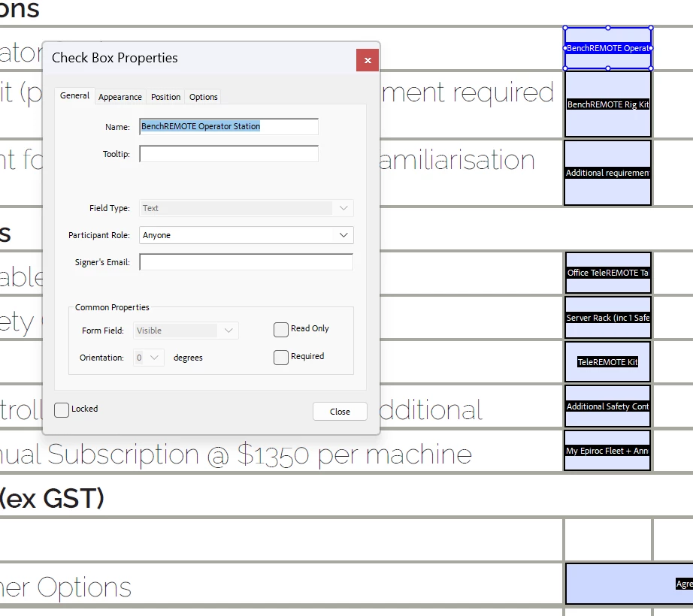The width and height of the screenshot is (693, 616).
Task: Enable the Required checkbox
Action: [280, 358]
